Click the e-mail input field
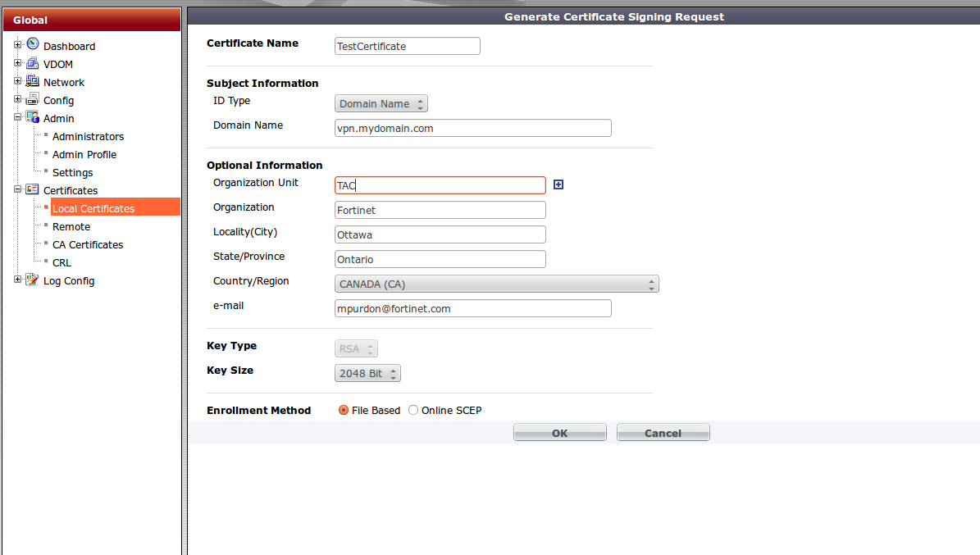 (x=473, y=308)
